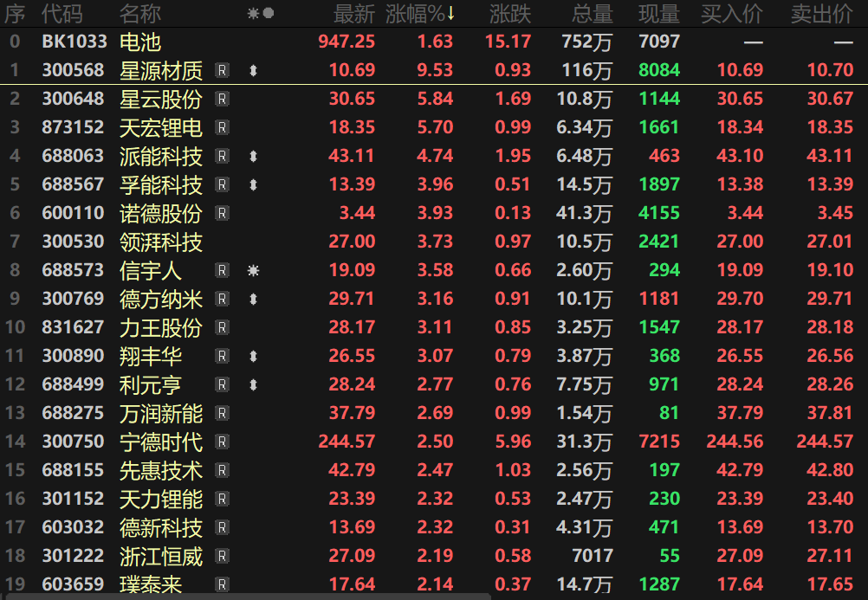This screenshot has height=600, width=868.
Task: Select stock 万润新能
Action: point(161,414)
